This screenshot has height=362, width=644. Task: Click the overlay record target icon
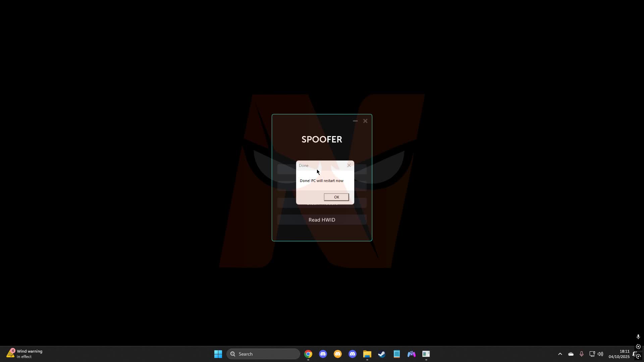coord(638,347)
